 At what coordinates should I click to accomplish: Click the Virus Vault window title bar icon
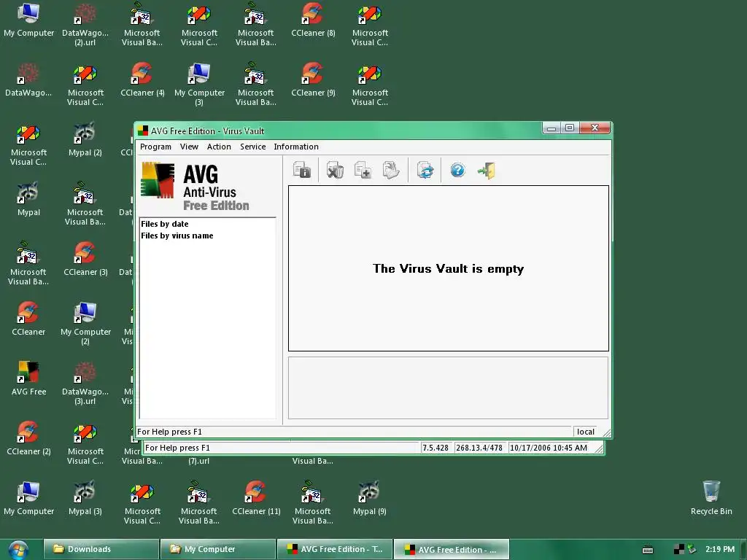(143, 131)
